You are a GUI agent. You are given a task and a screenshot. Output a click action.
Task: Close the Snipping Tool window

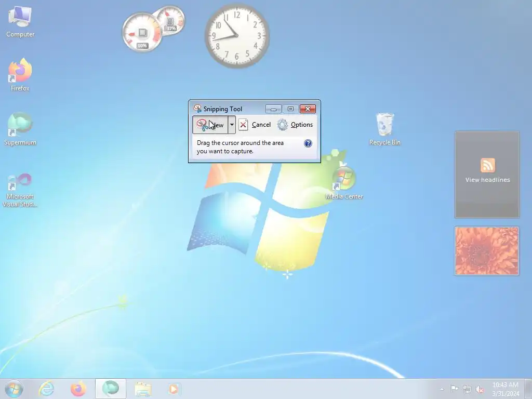point(308,109)
